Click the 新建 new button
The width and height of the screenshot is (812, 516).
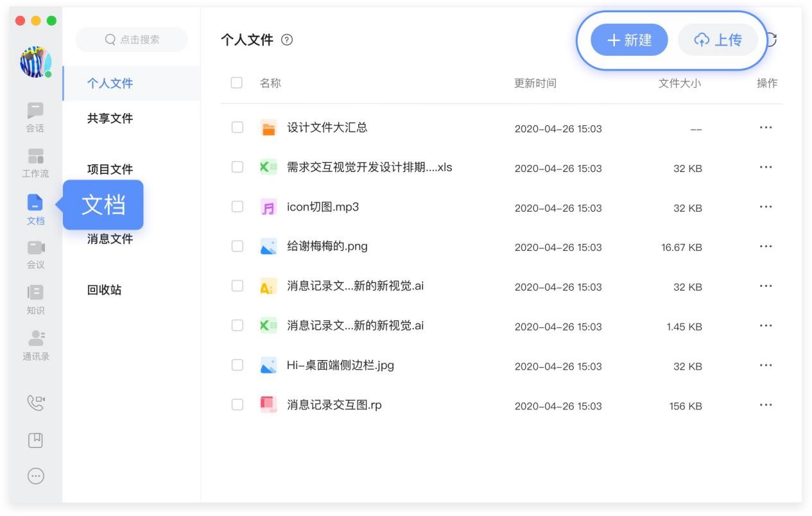point(629,40)
